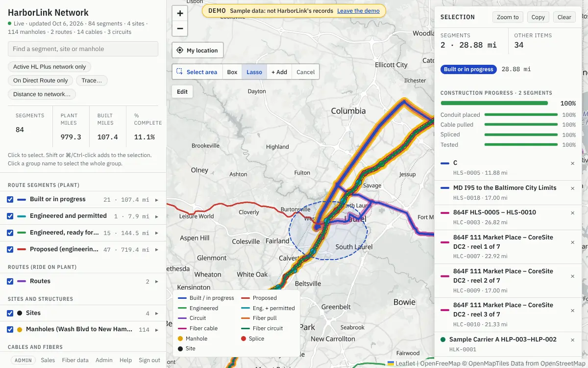Uncheck the Built or in progress layer
Image resolution: width=588 pixels, height=368 pixels.
click(10, 200)
